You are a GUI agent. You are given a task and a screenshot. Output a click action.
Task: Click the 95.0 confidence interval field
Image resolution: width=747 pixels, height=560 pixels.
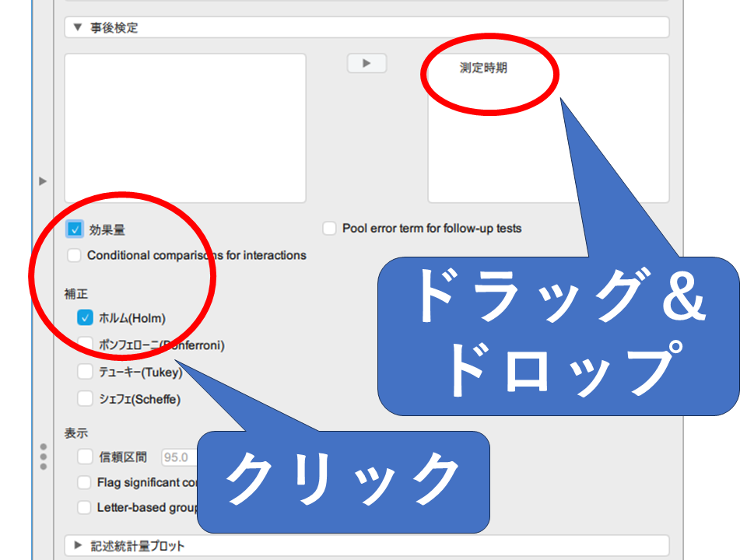pyautogui.click(x=177, y=457)
